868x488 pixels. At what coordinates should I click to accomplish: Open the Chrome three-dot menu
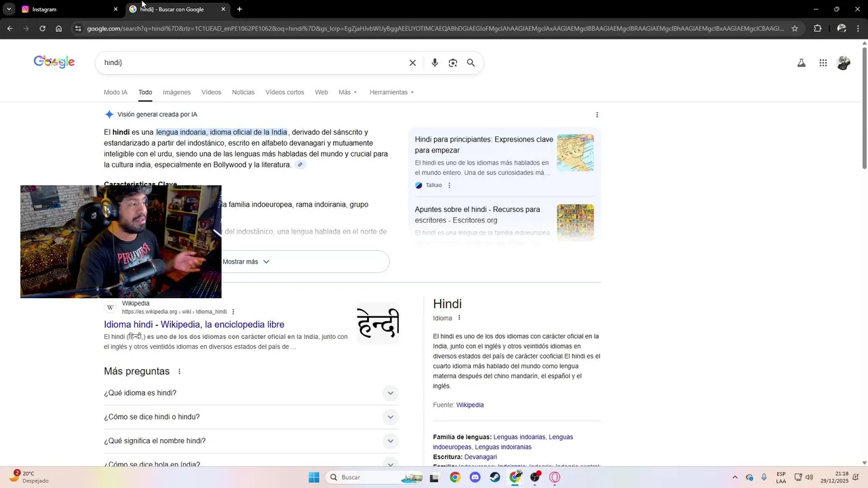[x=859, y=28]
